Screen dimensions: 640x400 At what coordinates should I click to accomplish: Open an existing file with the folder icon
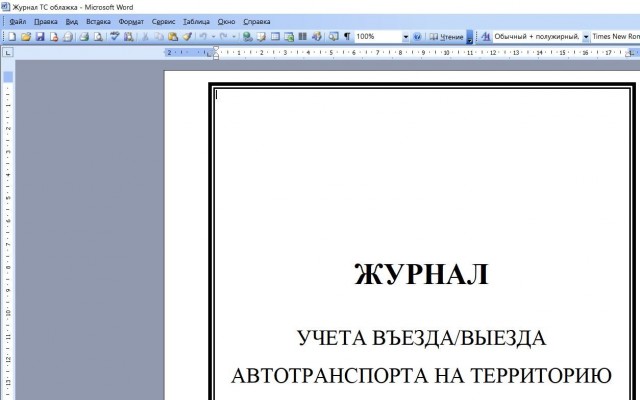[x=26, y=37]
